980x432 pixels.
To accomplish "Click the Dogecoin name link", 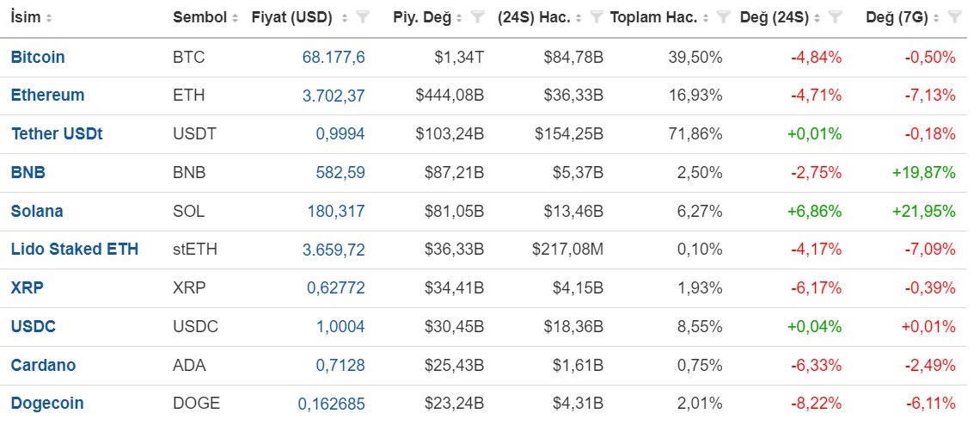I will pyautogui.click(x=47, y=404).
